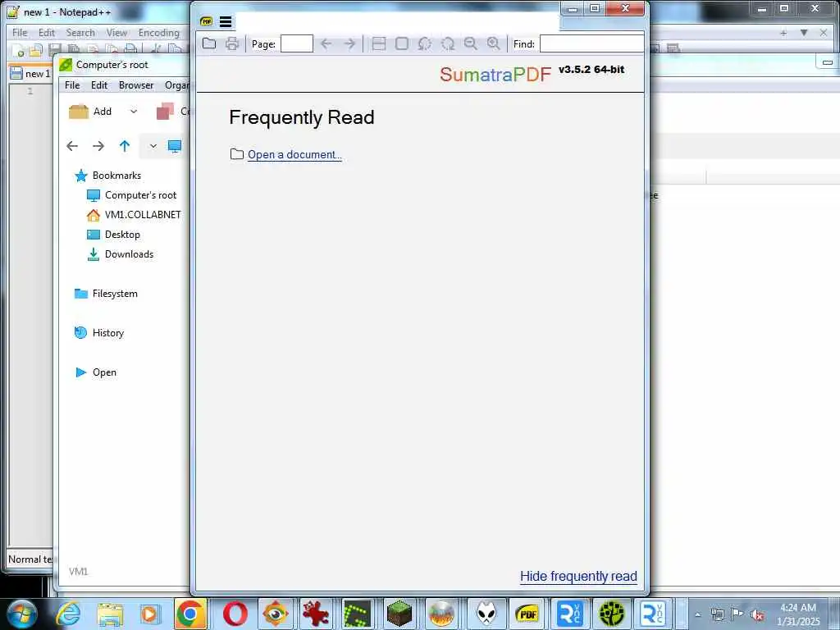The image size is (840, 630).
Task: Select continuous fit width layout icon
Action: pos(379,44)
